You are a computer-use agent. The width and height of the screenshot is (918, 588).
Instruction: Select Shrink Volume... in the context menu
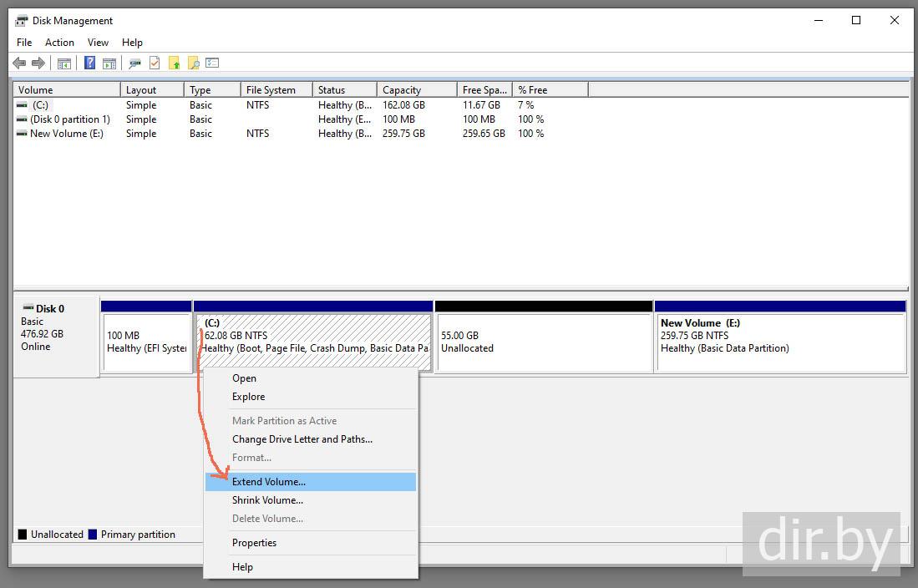point(267,500)
